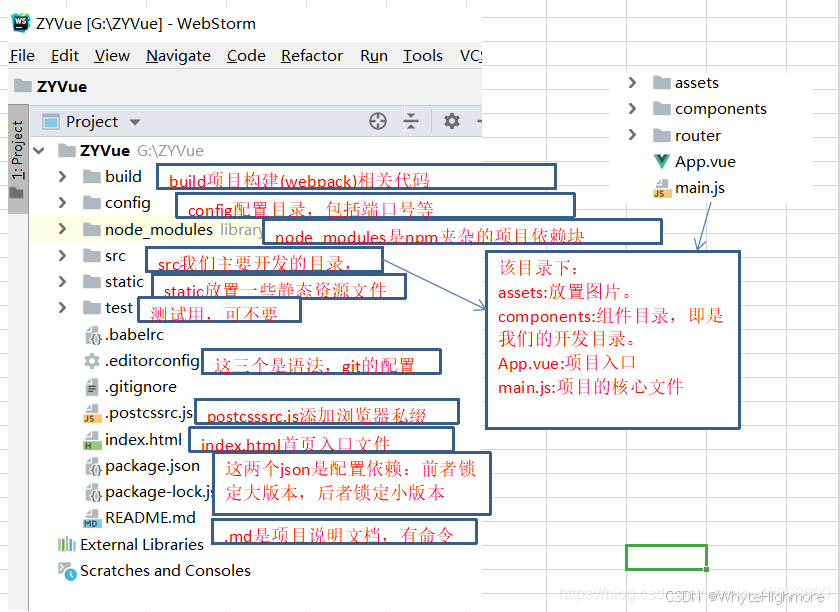Open the Tools menu
The image size is (840, 612).
tap(423, 56)
